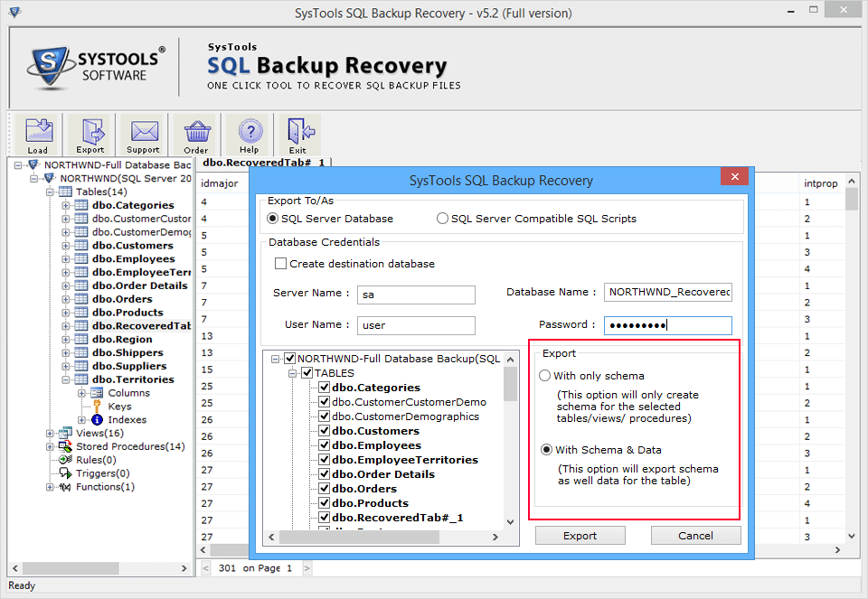Open the Order basket icon

[x=196, y=135]
